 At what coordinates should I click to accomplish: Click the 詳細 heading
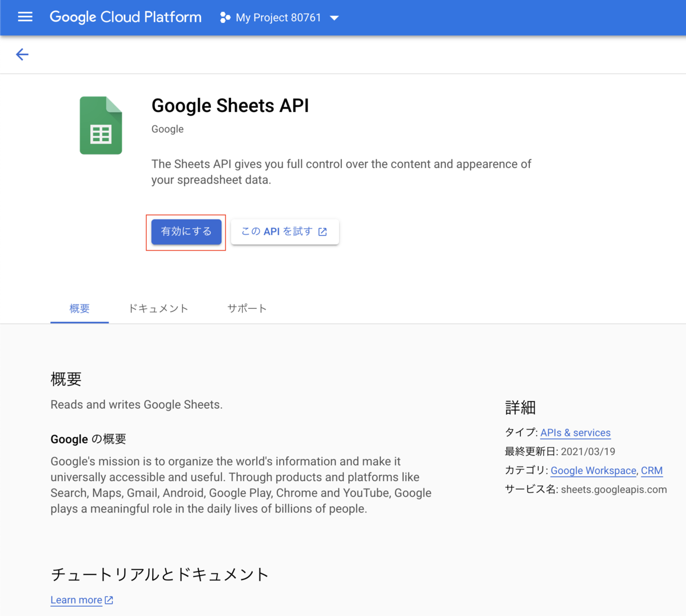520,408
